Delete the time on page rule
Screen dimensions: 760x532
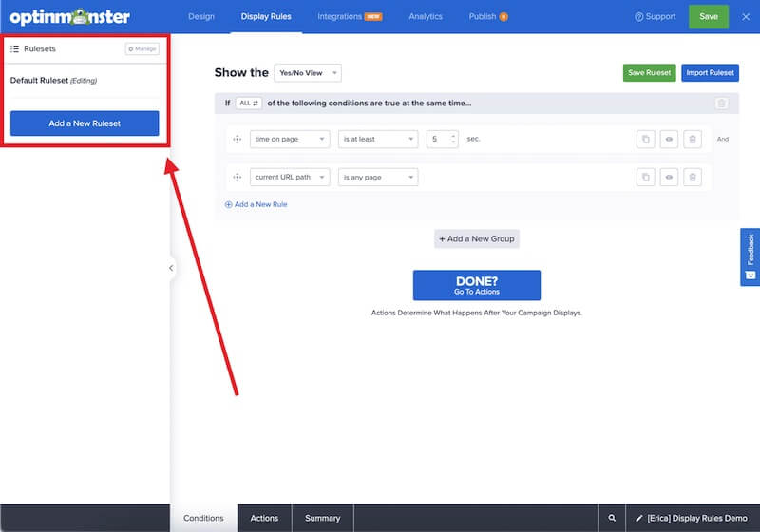pos(693,140)
